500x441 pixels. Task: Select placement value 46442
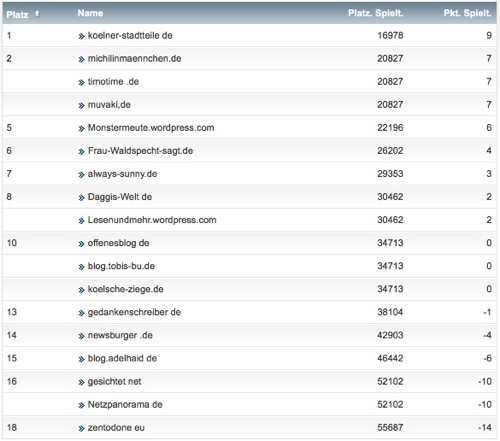pyautogui.click(x=390, y=358)
